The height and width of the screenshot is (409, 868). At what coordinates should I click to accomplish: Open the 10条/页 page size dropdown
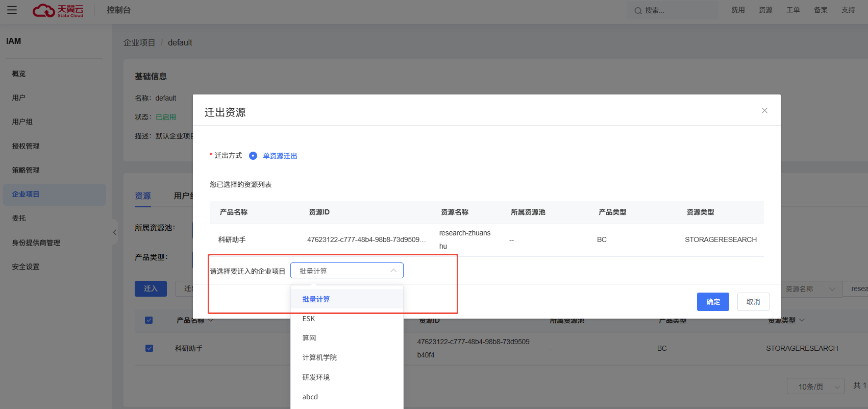pos(815,387)
